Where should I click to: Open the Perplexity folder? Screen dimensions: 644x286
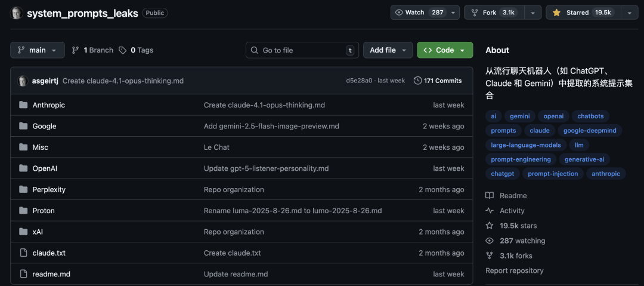point(49,189)
